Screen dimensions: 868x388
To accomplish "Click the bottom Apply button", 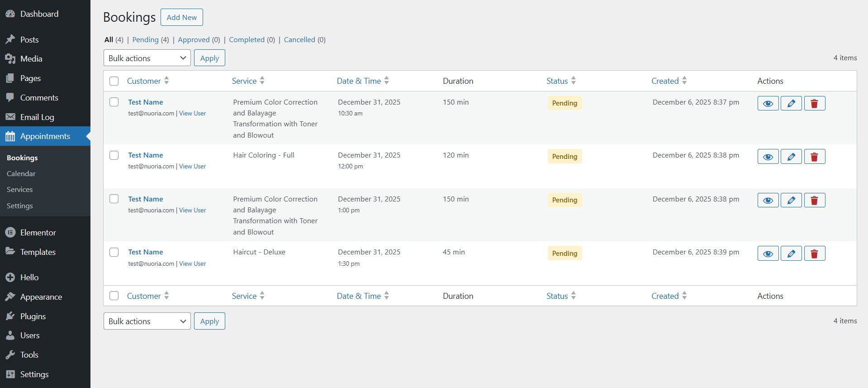I will tap(209, 321).
